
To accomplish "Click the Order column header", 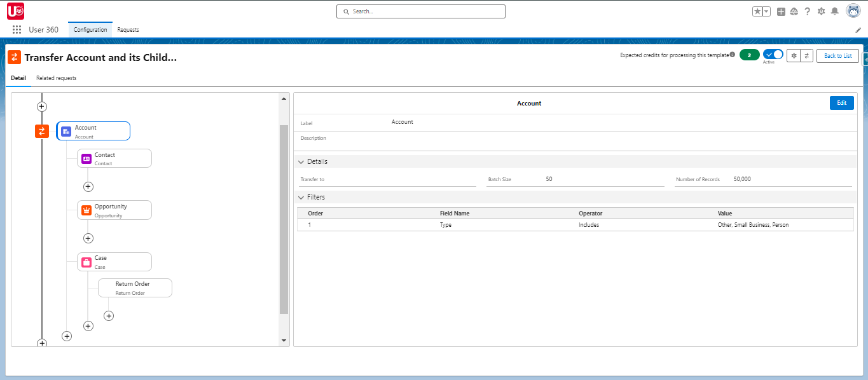I will [315, 214].
